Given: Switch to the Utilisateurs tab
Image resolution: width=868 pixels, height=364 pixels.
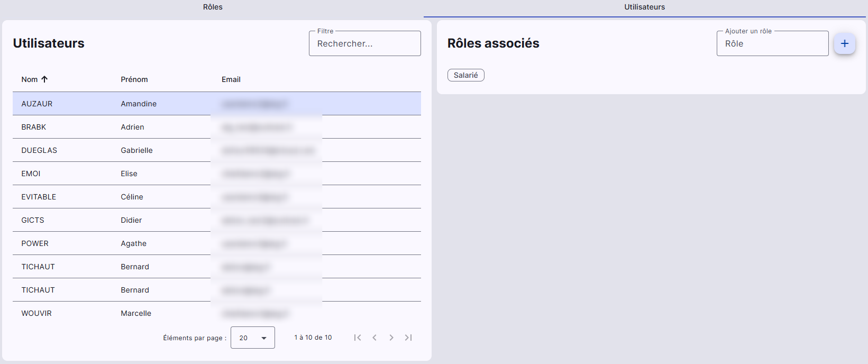Looking at the screenshot, I should click(644, 7).
